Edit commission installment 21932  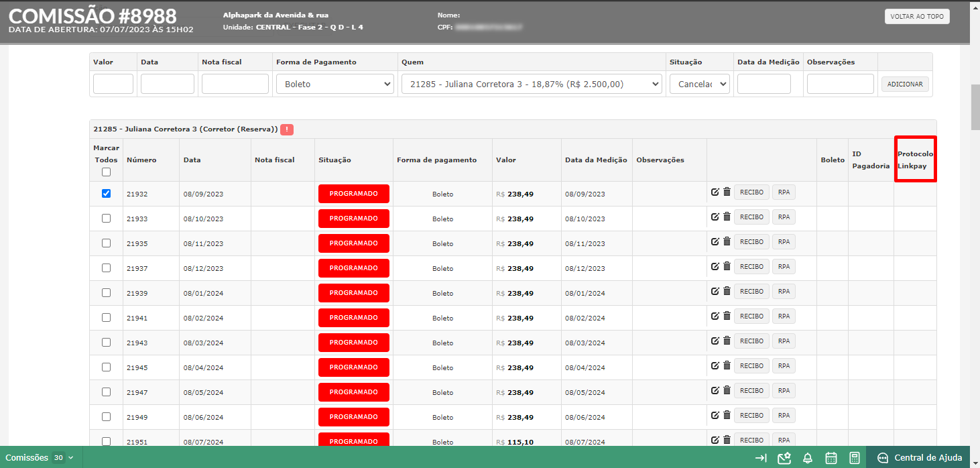715,192
